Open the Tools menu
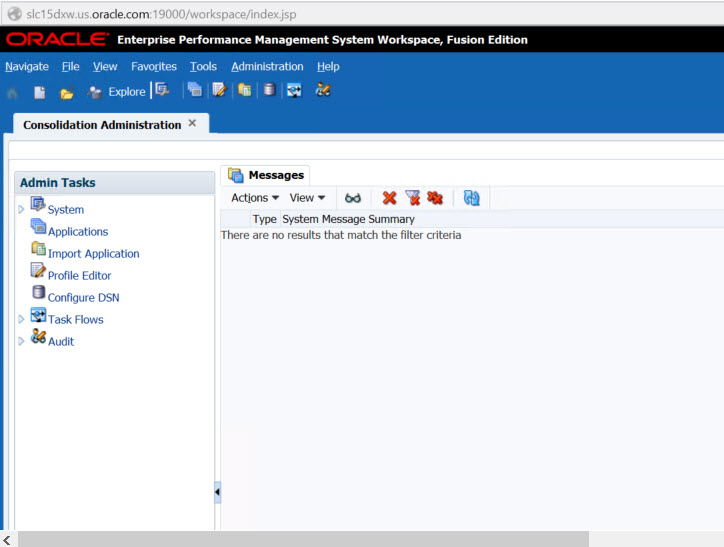Screen dimensions: 724x547 click(x=203, y=67)
